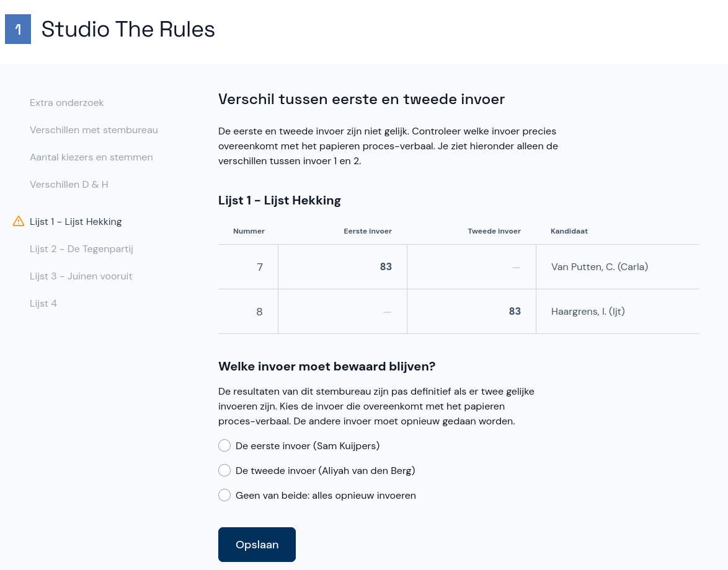Click the Studio The Rules title
The width and height of the screenshot is (728, 570).
pyautogui.click(x=128, y=29)
